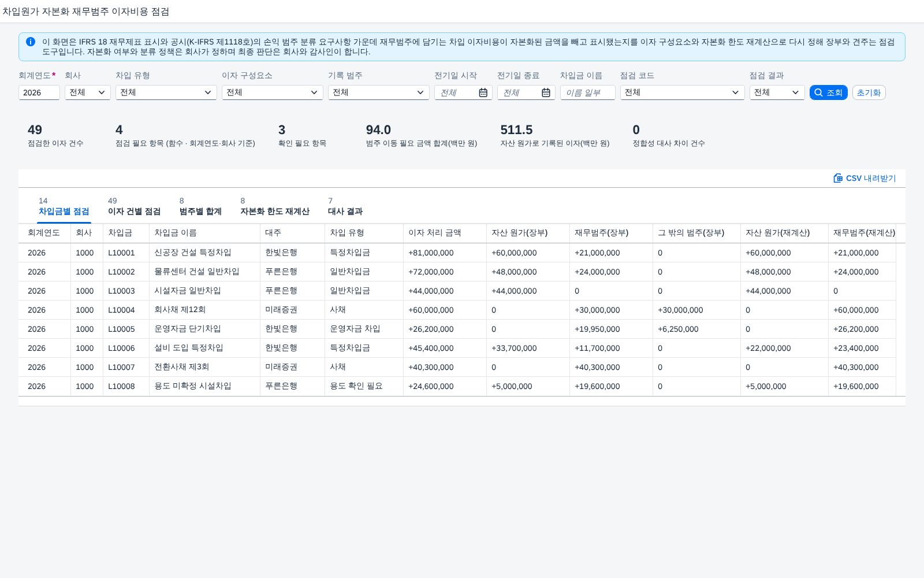This screenshot has width=924, height=578.
Task: Click the 511.5 자산 원가 KPI
Action: 516,129
